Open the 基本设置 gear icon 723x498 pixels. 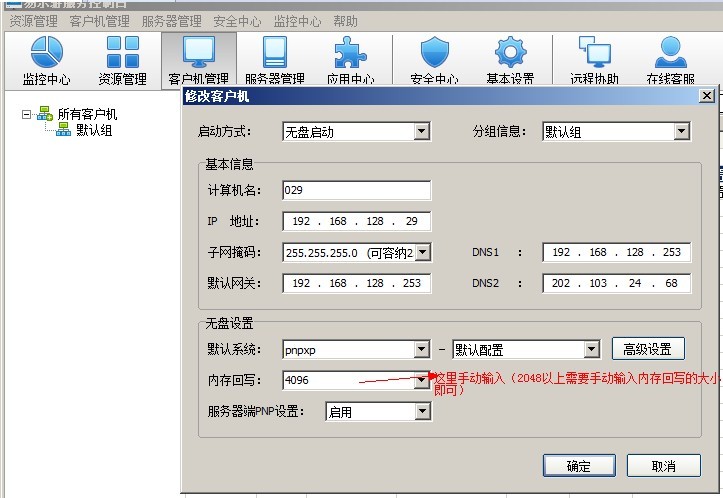pos(510,60)
